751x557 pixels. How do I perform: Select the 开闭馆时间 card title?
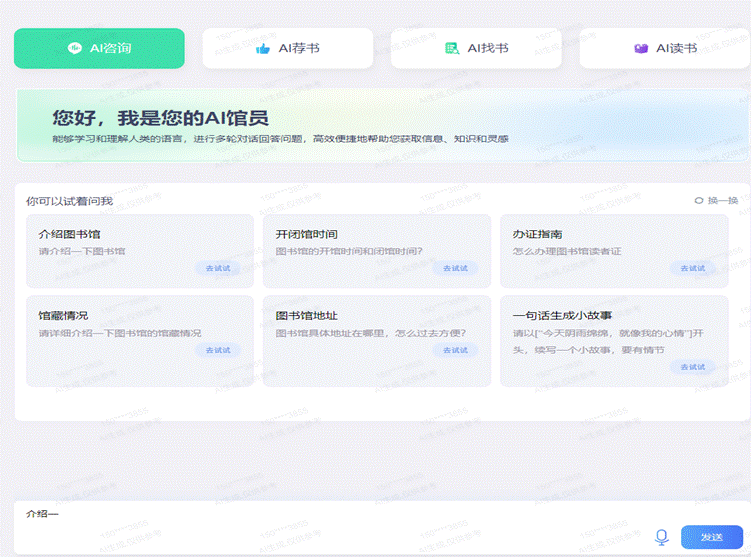307,234
